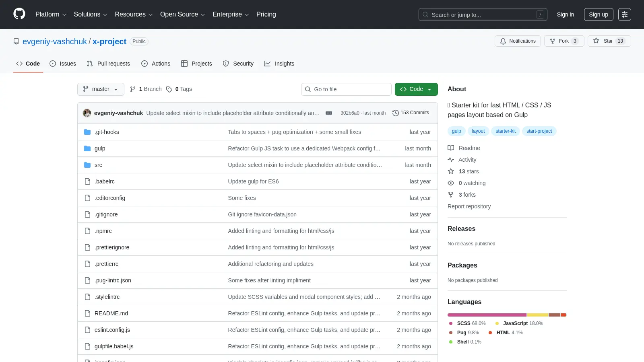This screenshot has width=644, height=362.
Task: Open the Insights tab
Action: click(x=279, y=64)
